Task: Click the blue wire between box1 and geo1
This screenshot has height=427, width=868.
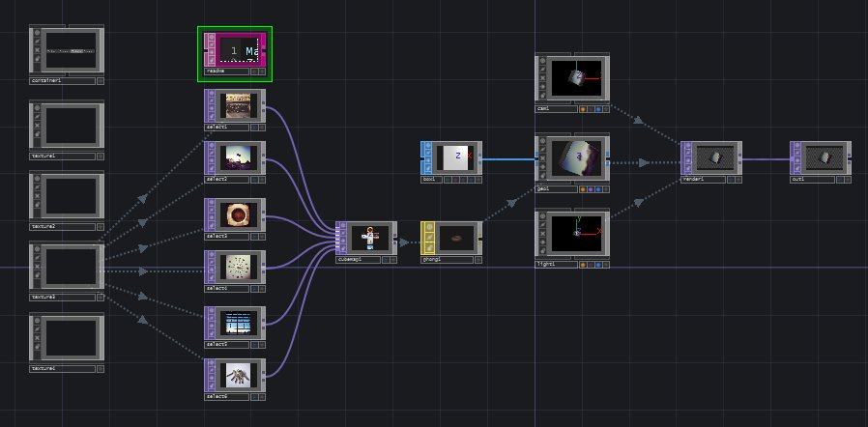Action: pos(507,159)
